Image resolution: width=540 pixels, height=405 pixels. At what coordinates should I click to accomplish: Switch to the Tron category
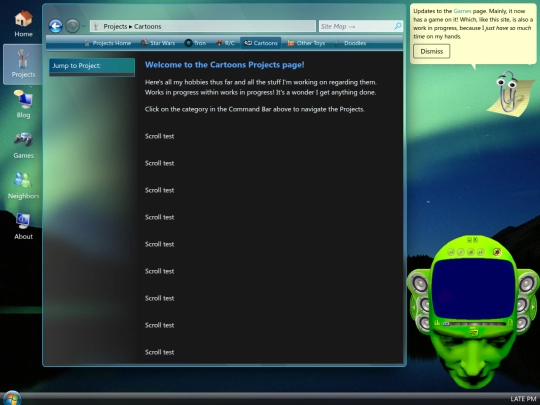[195, 43]
